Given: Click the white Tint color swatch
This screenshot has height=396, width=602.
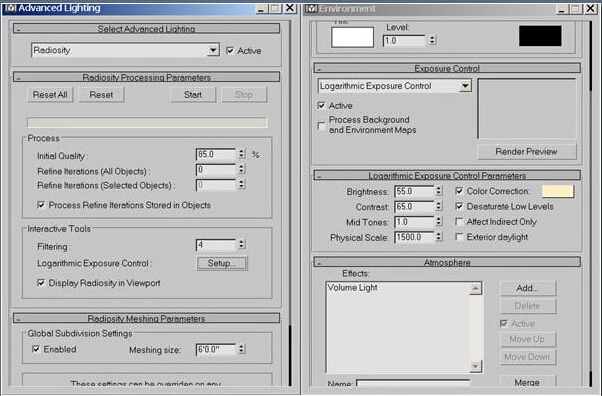Looking at the screenshot, I should tap(352, 37).
